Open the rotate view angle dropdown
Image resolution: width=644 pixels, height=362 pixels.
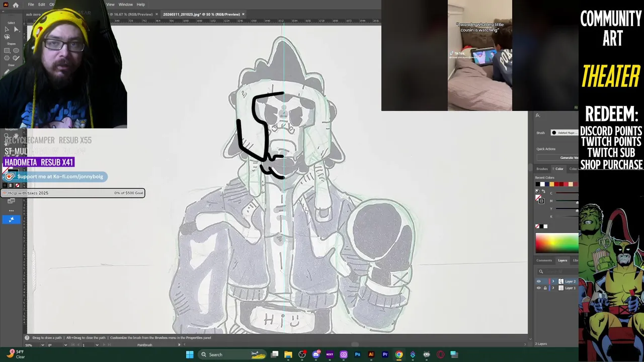coord(65,345)
